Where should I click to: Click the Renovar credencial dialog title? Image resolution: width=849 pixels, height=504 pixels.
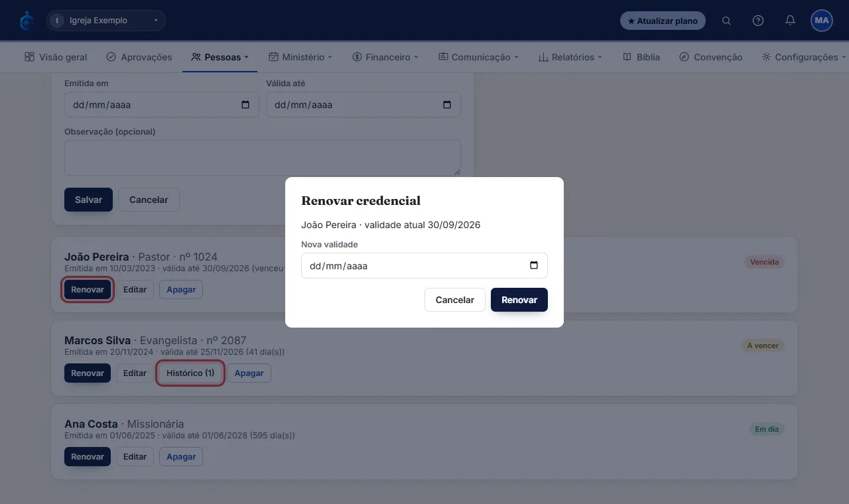361,201
